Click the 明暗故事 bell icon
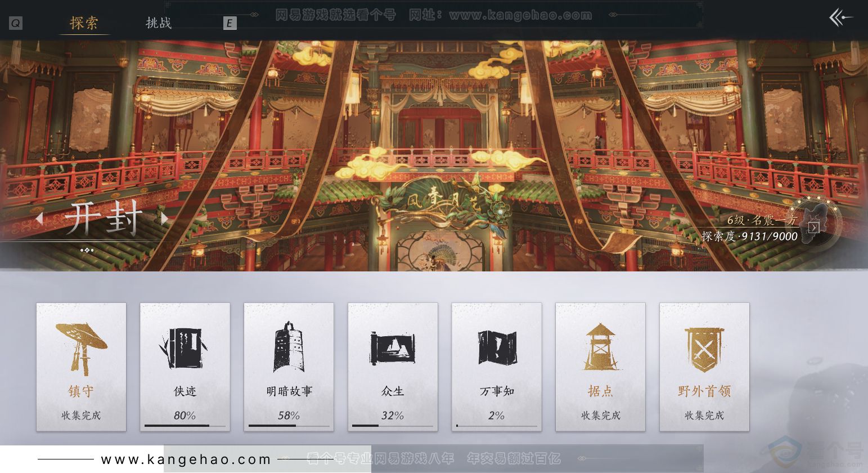Screen dimensions: 868x473 pos(289,347)
